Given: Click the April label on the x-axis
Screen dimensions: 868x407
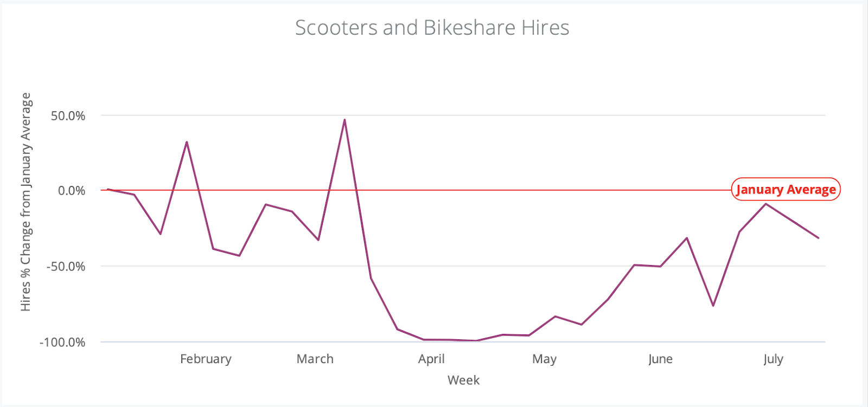Looking at the screenshot, I should coord(431,359).
